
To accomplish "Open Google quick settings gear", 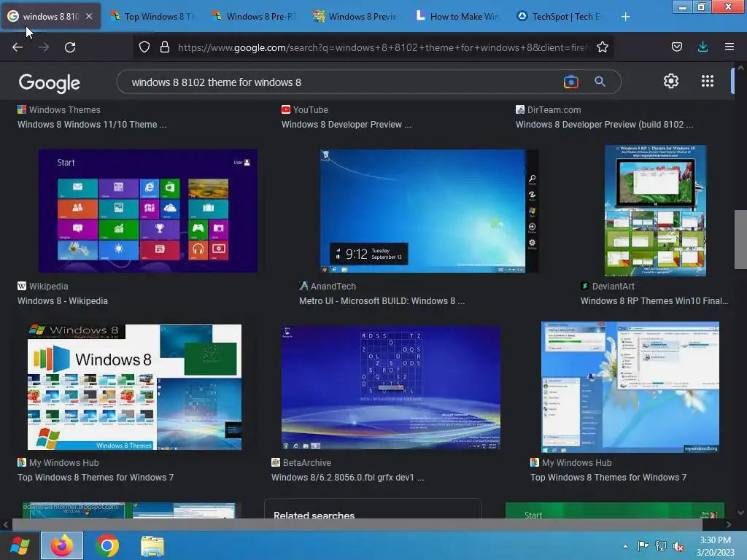I will click(x=671, y=81).
